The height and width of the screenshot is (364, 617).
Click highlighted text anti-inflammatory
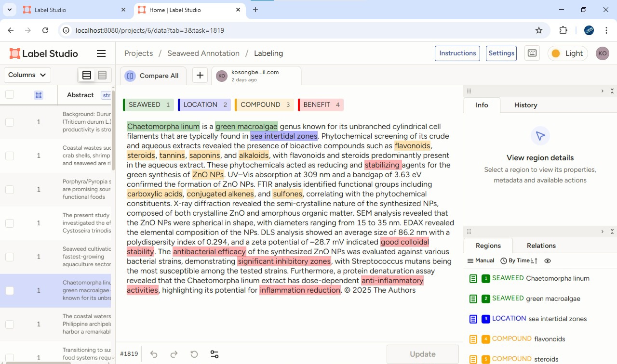point(392,281)
